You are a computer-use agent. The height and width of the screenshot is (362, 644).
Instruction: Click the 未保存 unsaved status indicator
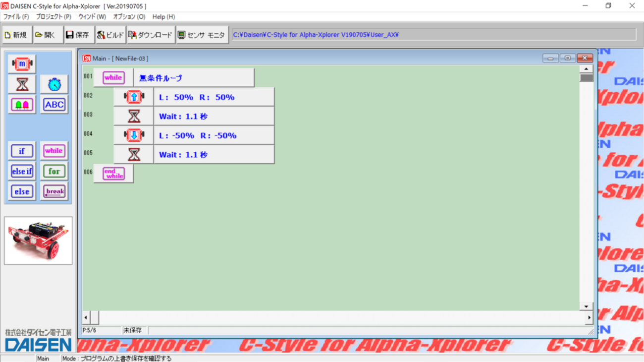[132, 330]
